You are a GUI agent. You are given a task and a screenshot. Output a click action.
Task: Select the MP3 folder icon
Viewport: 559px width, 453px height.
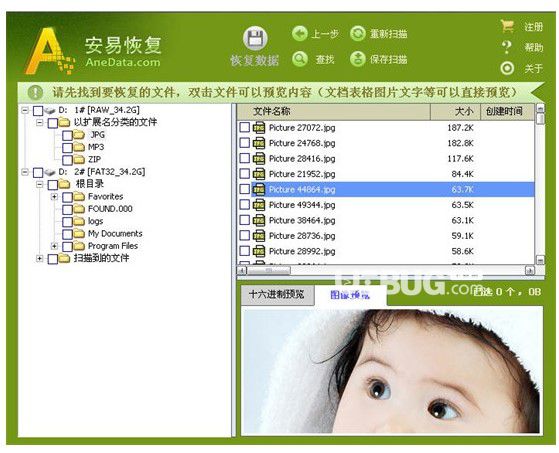tap(79, 147)
